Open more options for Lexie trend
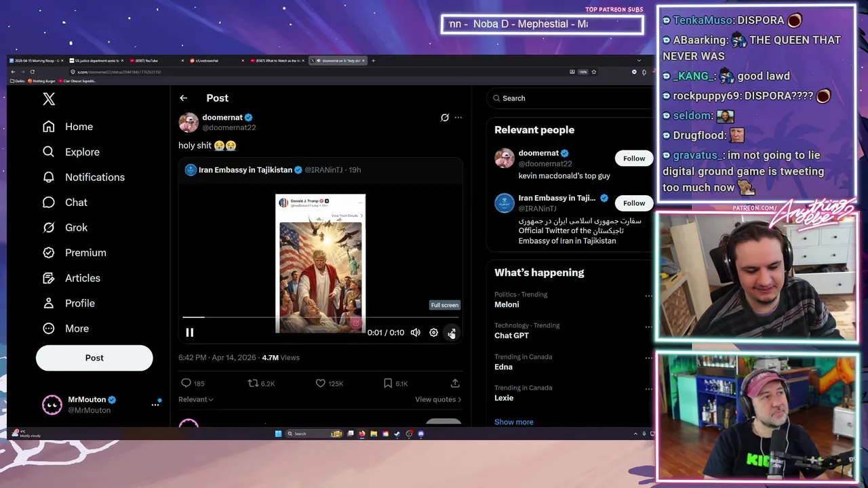 pyautogui.click(x=648, y=389)
